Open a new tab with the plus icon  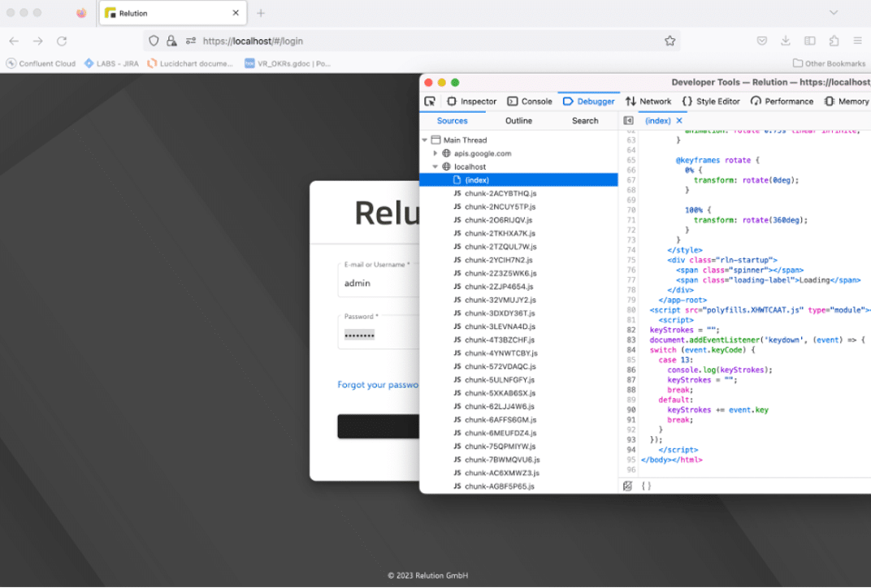[261, 13]
